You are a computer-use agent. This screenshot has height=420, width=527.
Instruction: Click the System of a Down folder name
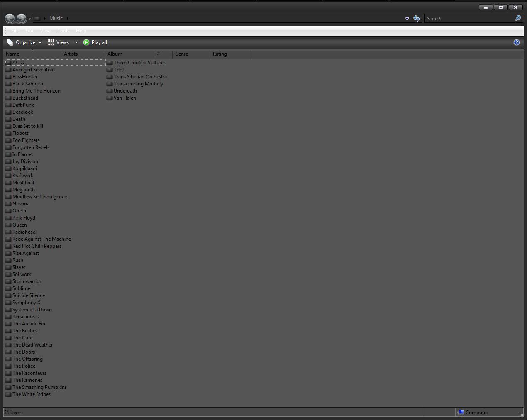coord(32,310)
